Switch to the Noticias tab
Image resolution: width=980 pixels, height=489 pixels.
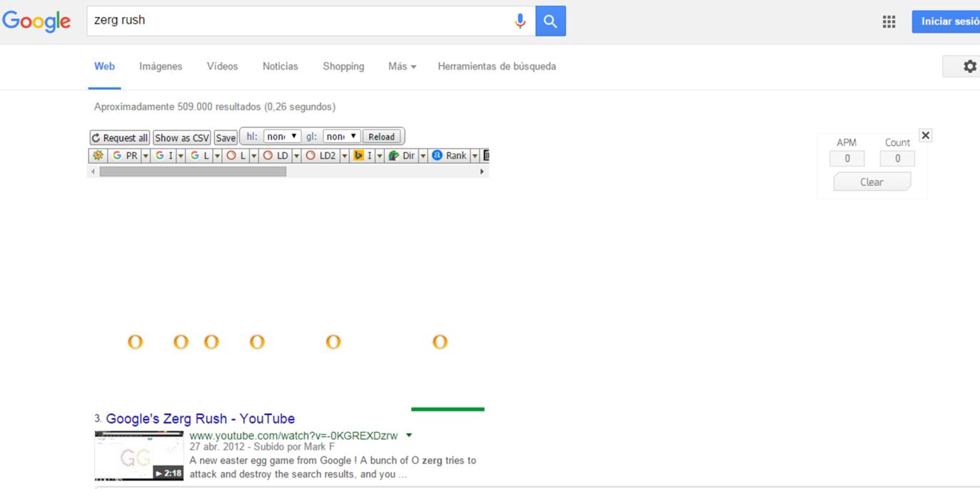280,66
